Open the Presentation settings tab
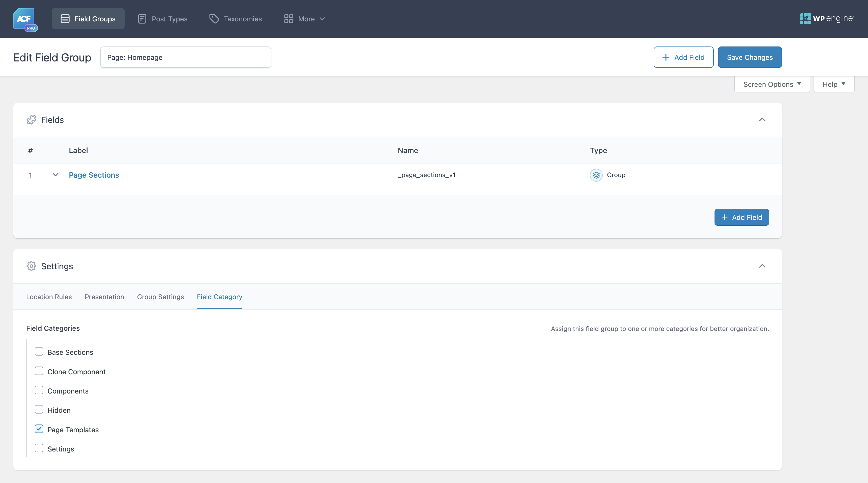Screen dimensions: 868x483 point(104,297)
